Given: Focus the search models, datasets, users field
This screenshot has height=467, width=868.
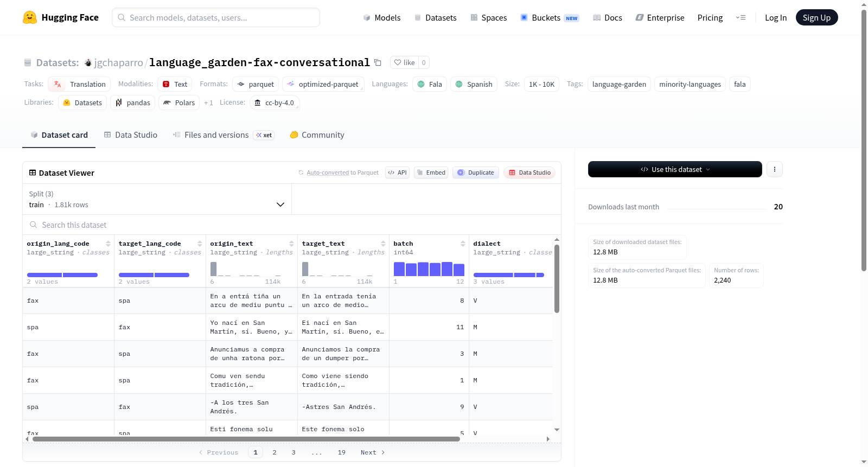Looking at the screenshot, I should [216, 17].
